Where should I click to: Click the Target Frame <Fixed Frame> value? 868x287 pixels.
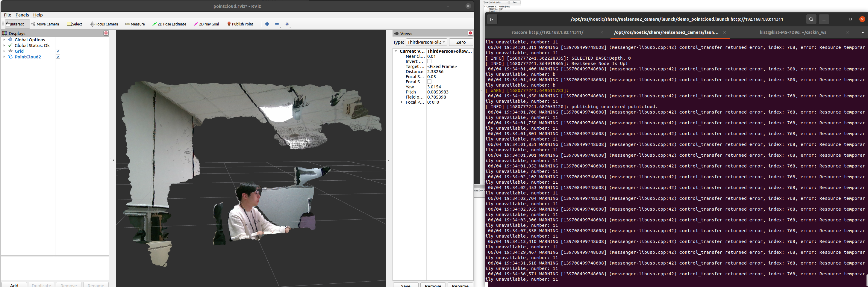[x=442, y=67]
